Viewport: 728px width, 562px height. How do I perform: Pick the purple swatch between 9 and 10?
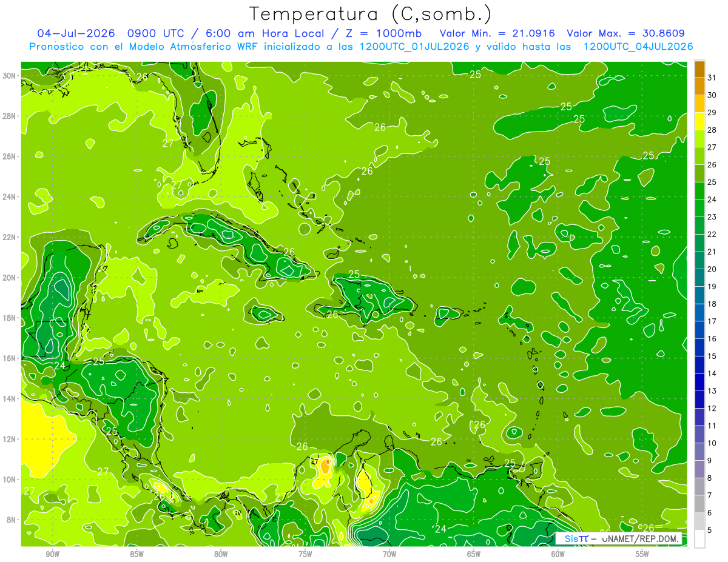click(699, 452)
